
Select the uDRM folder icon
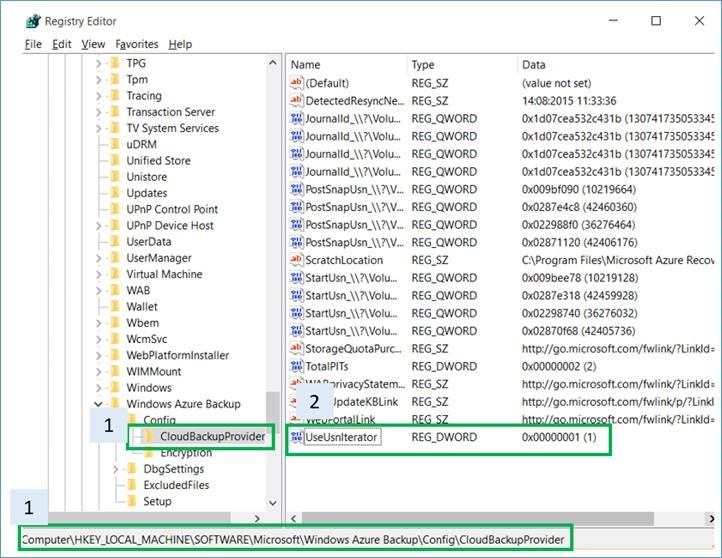(115, 144)
